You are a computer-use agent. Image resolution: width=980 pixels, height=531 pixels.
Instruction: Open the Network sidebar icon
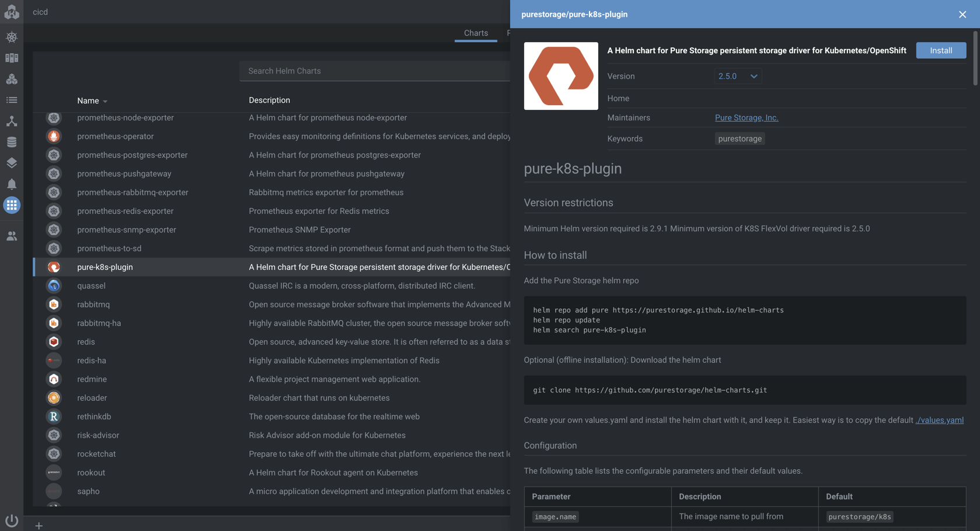click(12, 121)
